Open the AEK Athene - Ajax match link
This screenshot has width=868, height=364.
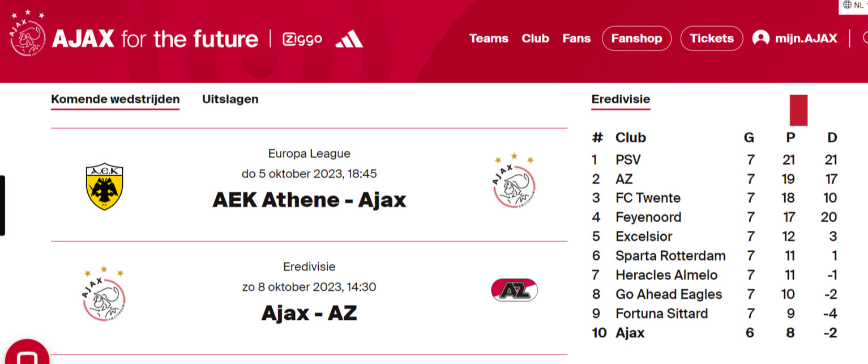tap(309, 200)
